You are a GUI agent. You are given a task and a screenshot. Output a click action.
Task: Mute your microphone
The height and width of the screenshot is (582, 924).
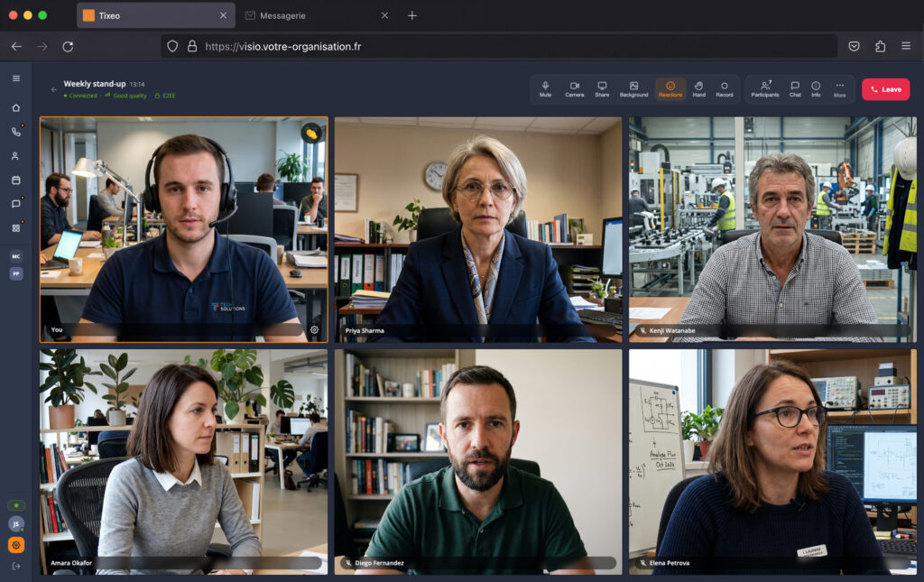click(x=545, y=89)
